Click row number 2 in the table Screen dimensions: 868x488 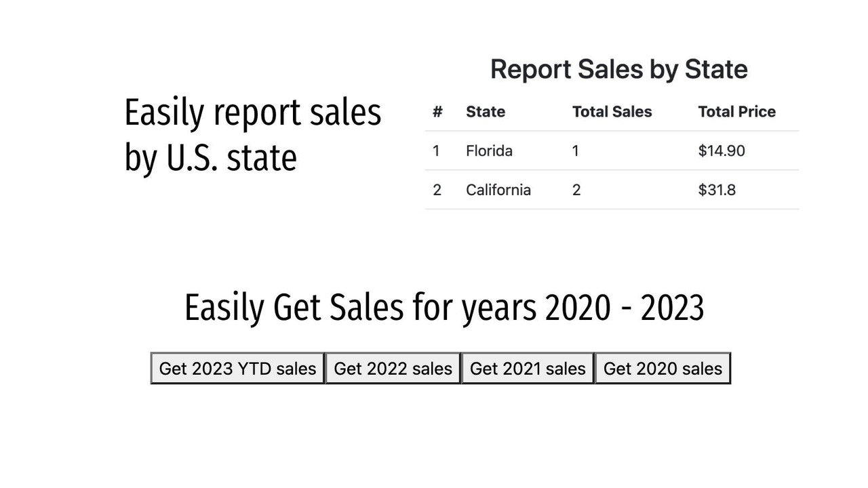click(436, 190)
